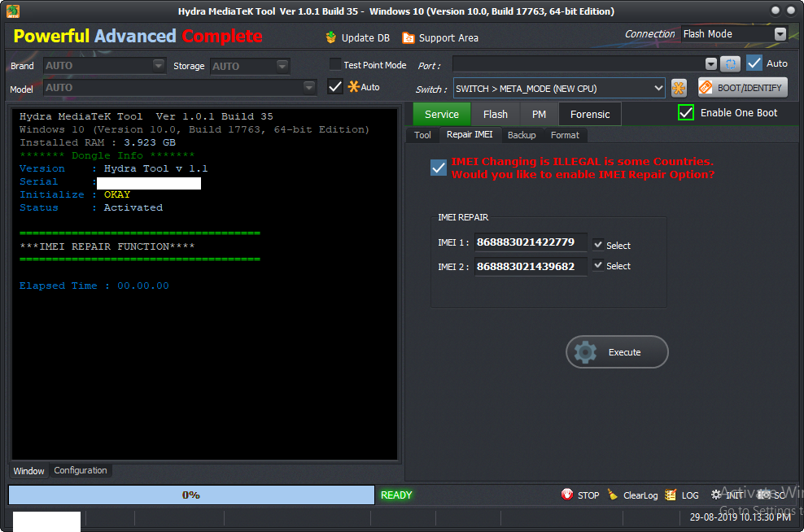Click the STOP label
Screen dimensions: 804x532
point(588,495)
